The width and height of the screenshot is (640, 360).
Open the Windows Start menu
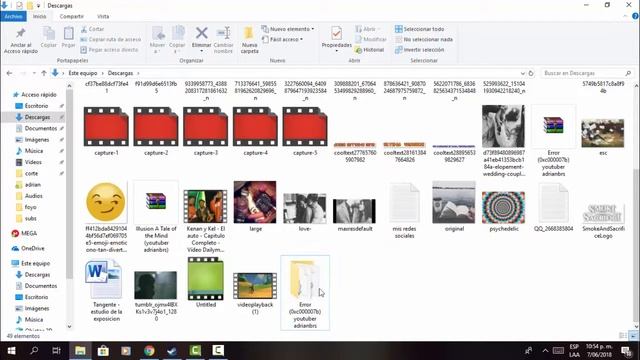[x=11, y=351]
